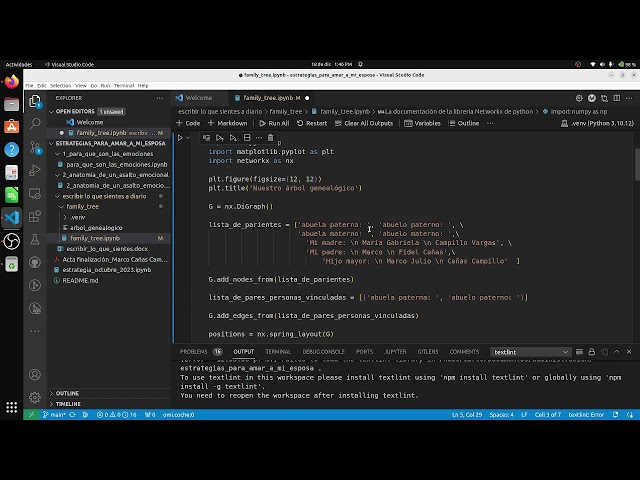This screenshot has width=640, height=480.
Task: Run cell by line icon
Action: pyautogui.click(x=206, y=138)
